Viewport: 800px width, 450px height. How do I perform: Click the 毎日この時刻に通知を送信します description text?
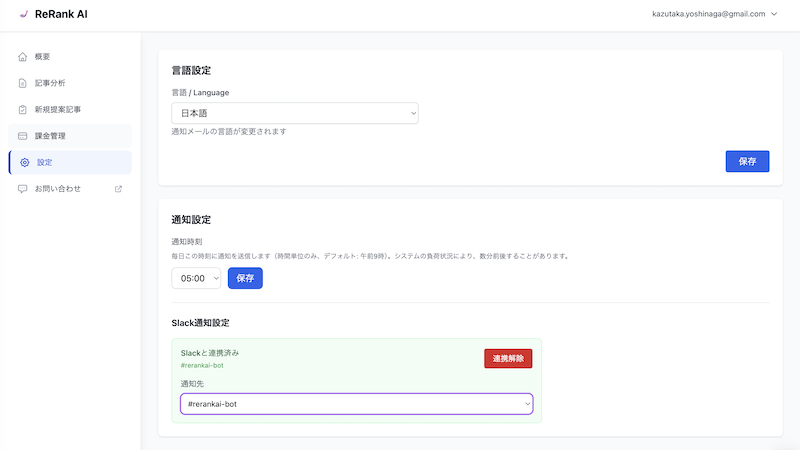click(x=371, y=256)
